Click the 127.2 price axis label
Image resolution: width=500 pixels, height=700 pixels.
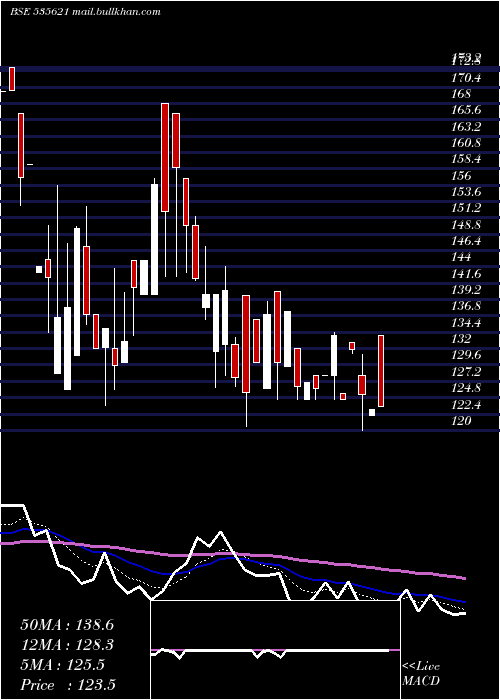coord(466,372)
